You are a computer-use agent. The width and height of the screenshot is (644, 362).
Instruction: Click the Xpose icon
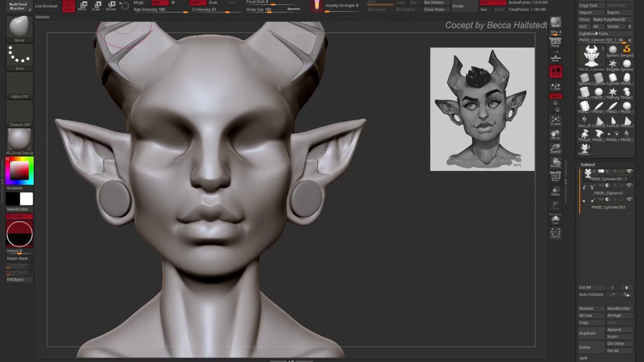pos(555,233)
